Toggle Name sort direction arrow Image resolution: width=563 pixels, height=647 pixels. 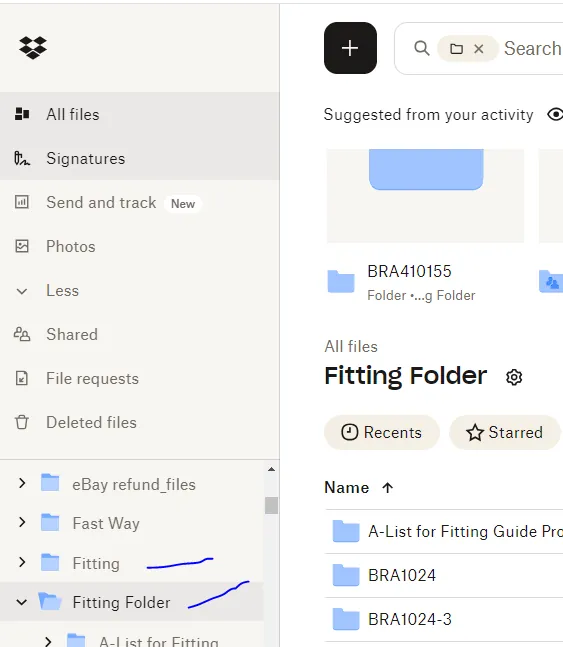pyautogui.click(x=387, y=488)
